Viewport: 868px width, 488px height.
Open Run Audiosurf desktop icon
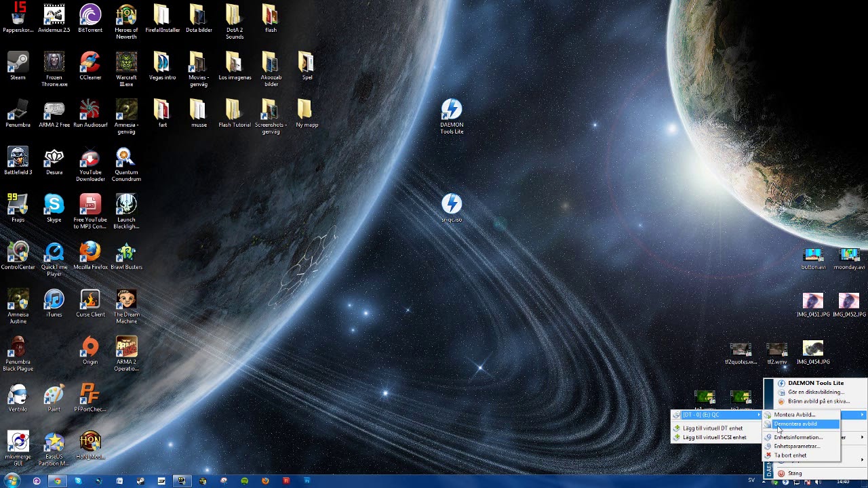[x=90, y=113]
